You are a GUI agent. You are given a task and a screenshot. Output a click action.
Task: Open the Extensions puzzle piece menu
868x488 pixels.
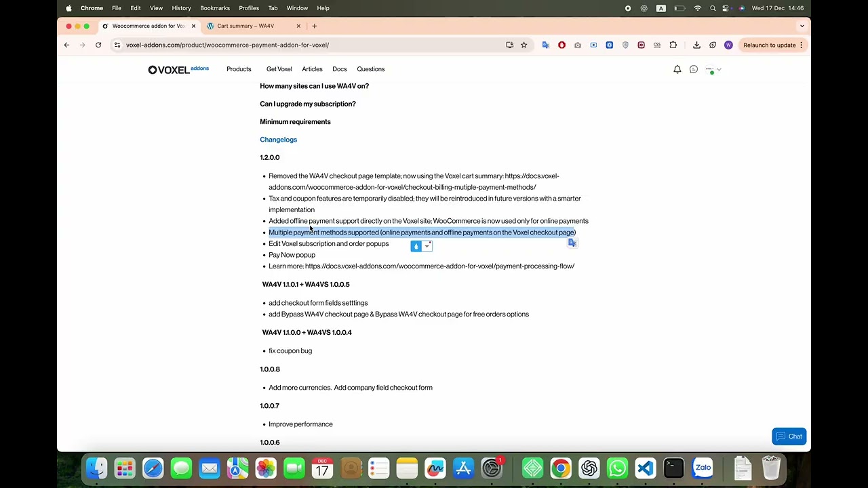point(673,45)
